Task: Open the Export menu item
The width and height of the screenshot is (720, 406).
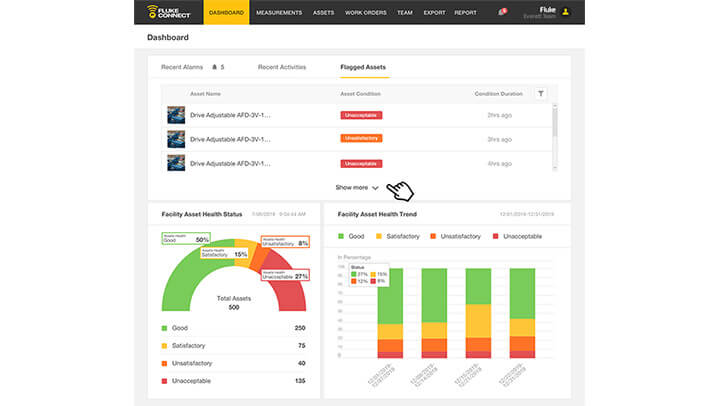Action: point(434,13)
